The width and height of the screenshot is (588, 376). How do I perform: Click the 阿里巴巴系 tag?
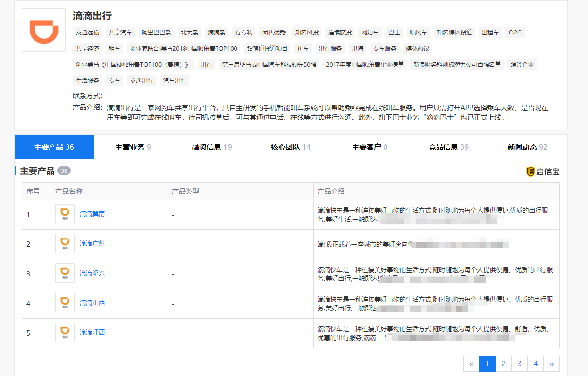pyautogui.click(x=156, y=33)
